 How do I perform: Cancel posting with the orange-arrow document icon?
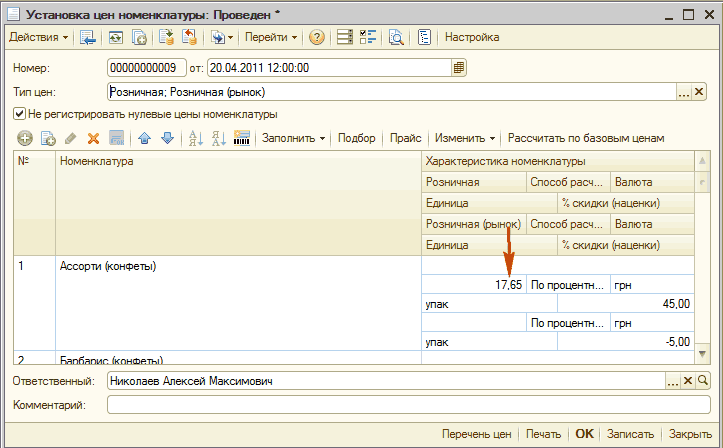(190, 37)
